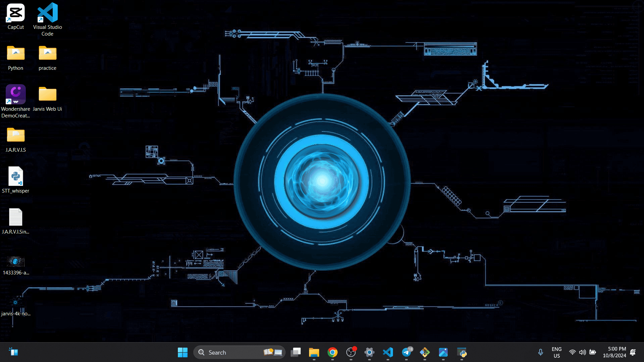644x362 pixels.
Task: Select the Python folder on the desktop
Action: 15,58
